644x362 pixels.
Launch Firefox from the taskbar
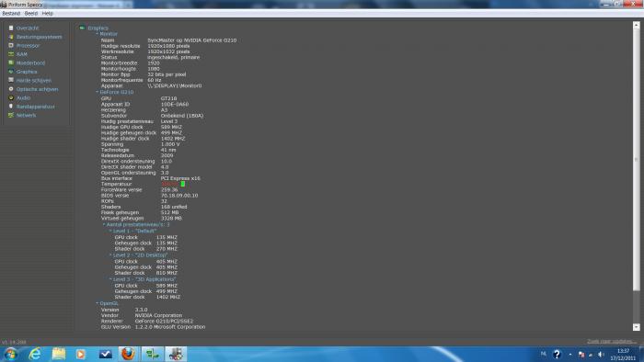pyautogui.click(x=128, y=354)
